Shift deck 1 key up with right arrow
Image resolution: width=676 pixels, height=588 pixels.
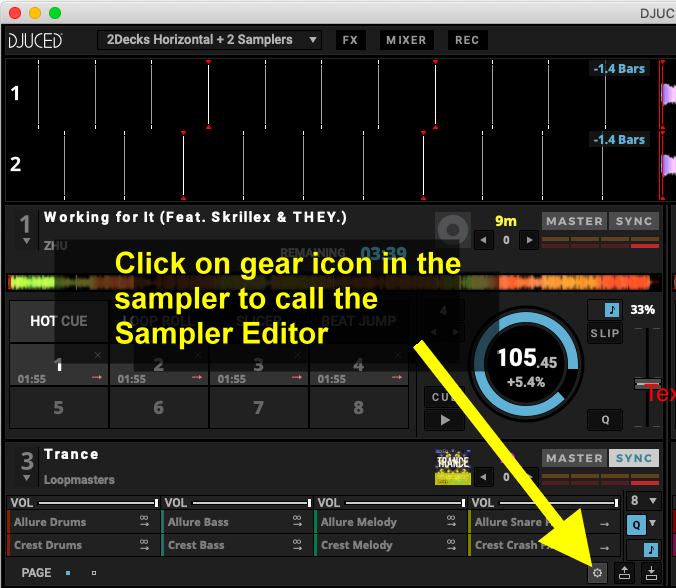click(529, 240)
